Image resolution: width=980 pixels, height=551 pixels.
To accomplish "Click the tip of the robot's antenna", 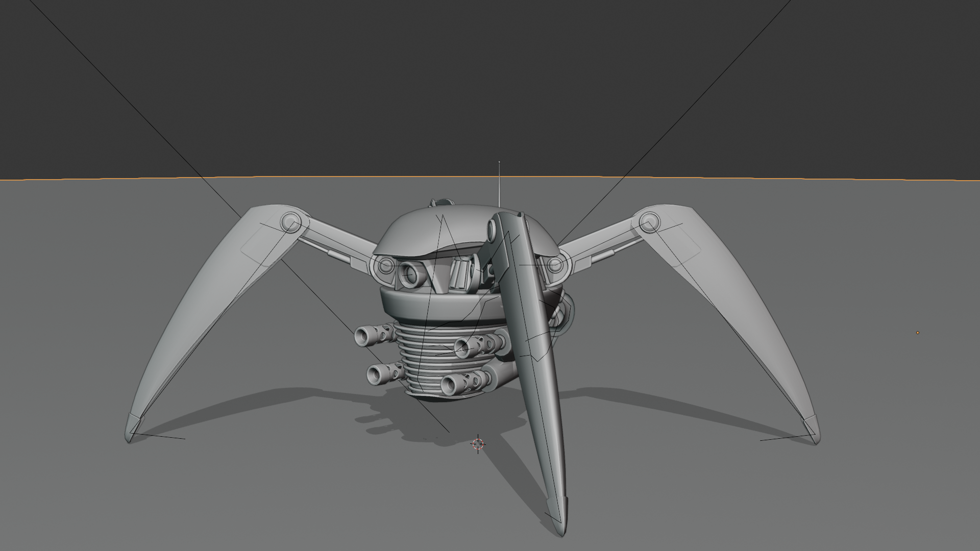I will tap(499, 163).
